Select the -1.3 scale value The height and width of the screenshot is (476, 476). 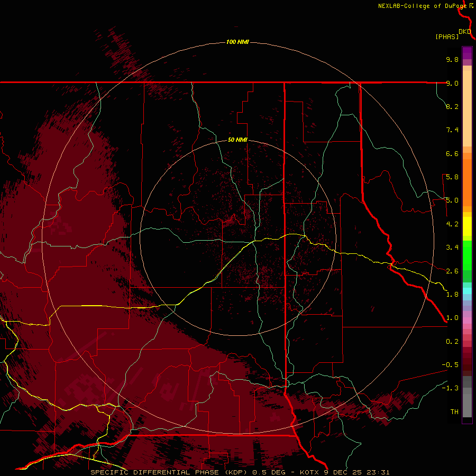[450, 388]
